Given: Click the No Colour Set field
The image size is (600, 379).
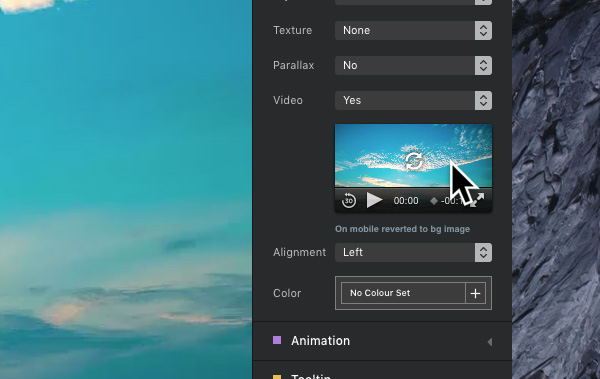Looking at the screenshot, I should (x=403, y=293).
